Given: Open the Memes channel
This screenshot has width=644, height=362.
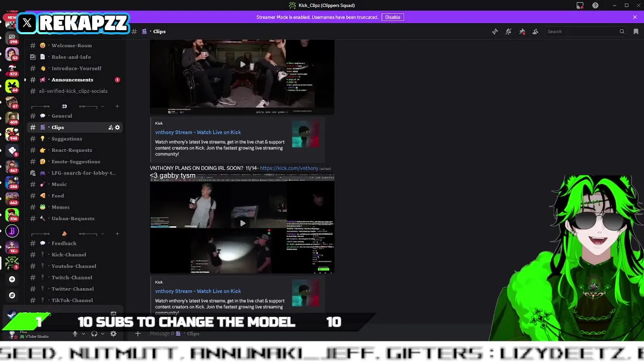Looking at the screenshot, I should tap(74, 207).
